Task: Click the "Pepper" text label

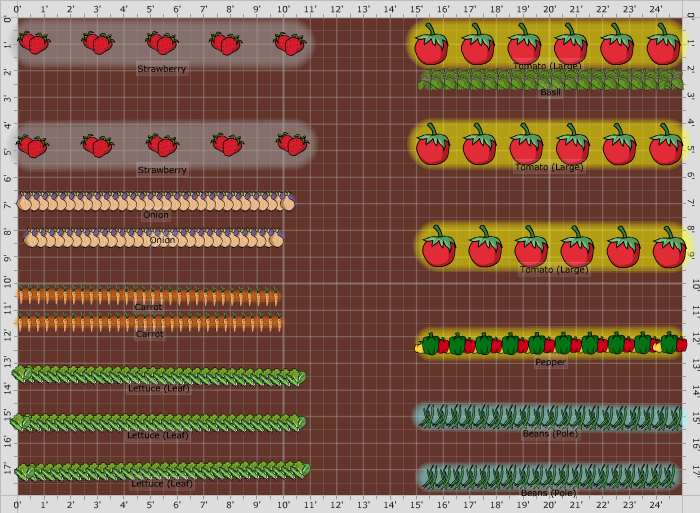Action: click(x=549, y=363)
